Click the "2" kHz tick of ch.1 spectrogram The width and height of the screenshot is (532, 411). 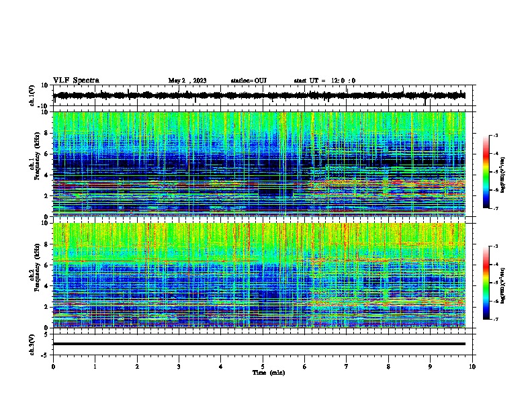(x=47, y=195)
